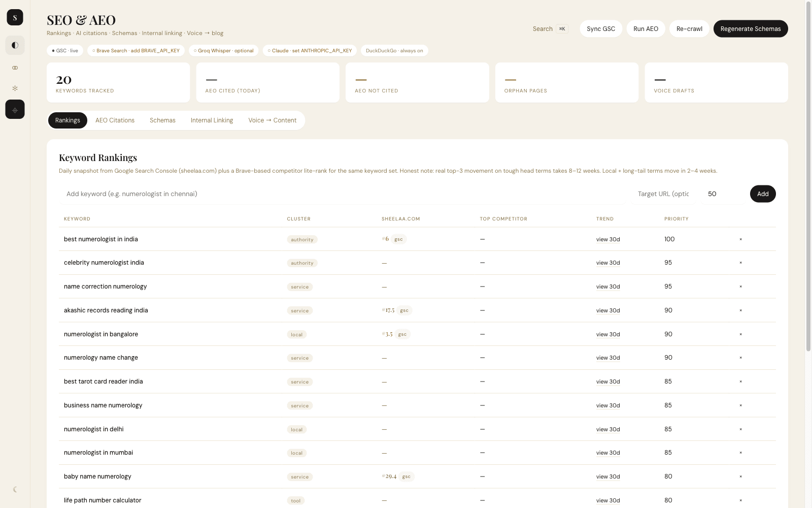
Task: Click the Groq Whisper optional chip
Action: (x=224, y=51)
